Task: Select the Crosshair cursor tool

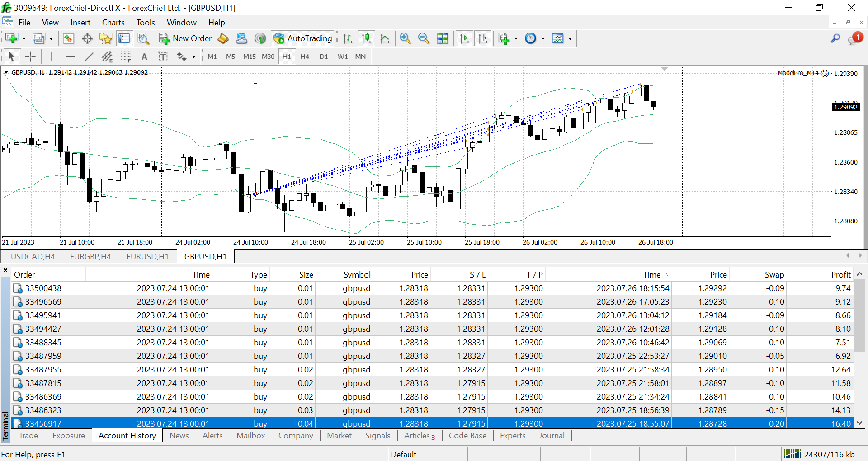Action: tap(30, 56)
